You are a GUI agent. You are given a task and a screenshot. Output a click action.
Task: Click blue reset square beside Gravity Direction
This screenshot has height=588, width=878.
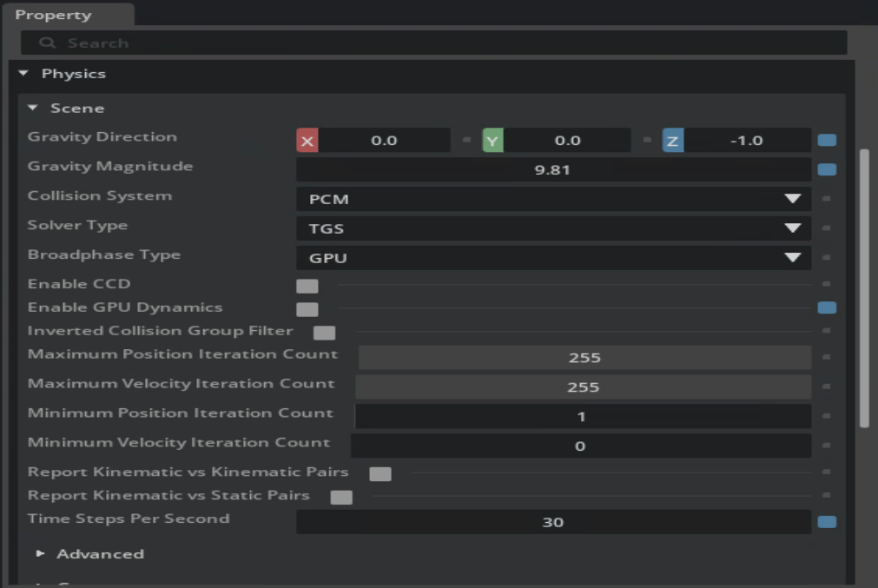tap(827, 140)
